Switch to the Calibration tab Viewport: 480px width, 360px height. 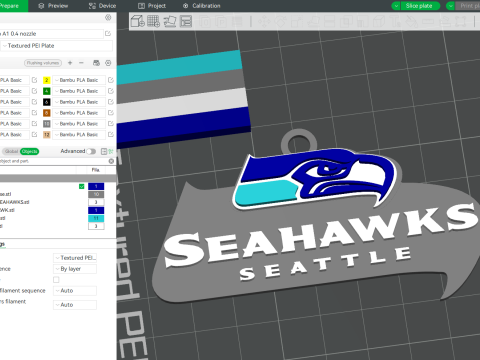tap(202, 6)
